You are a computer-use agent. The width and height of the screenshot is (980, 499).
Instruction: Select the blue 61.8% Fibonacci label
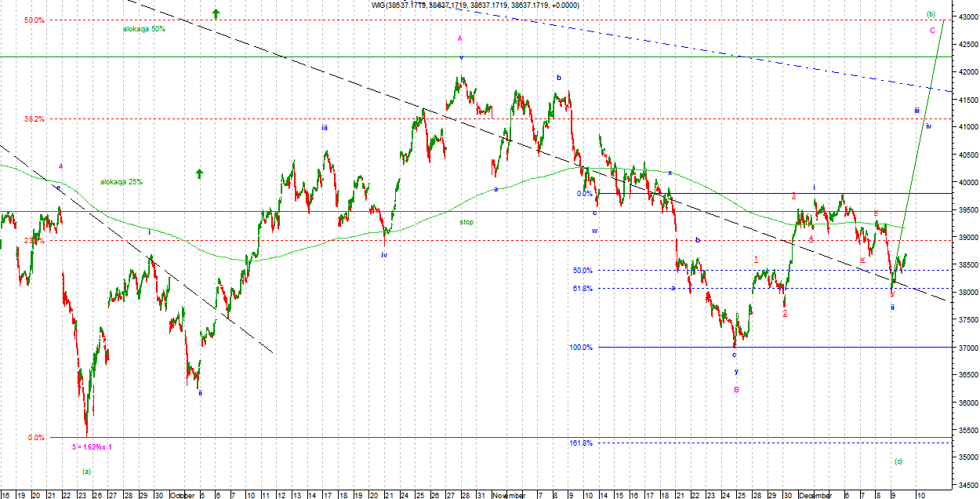point(583,289)
